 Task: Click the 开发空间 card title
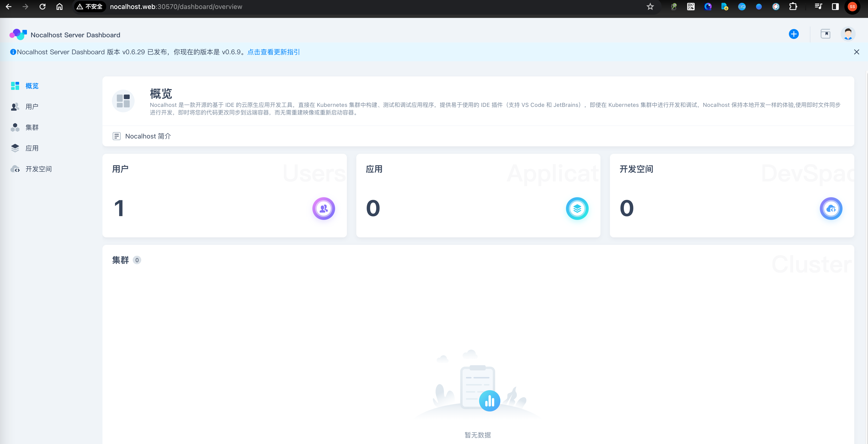click(x=636, y=169)
